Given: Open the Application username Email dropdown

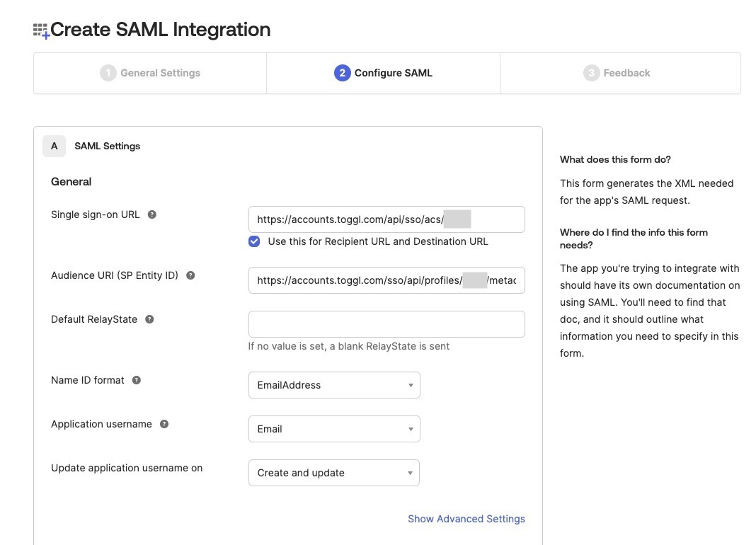Looking at the screenshot, I should (x=334, y=429).
